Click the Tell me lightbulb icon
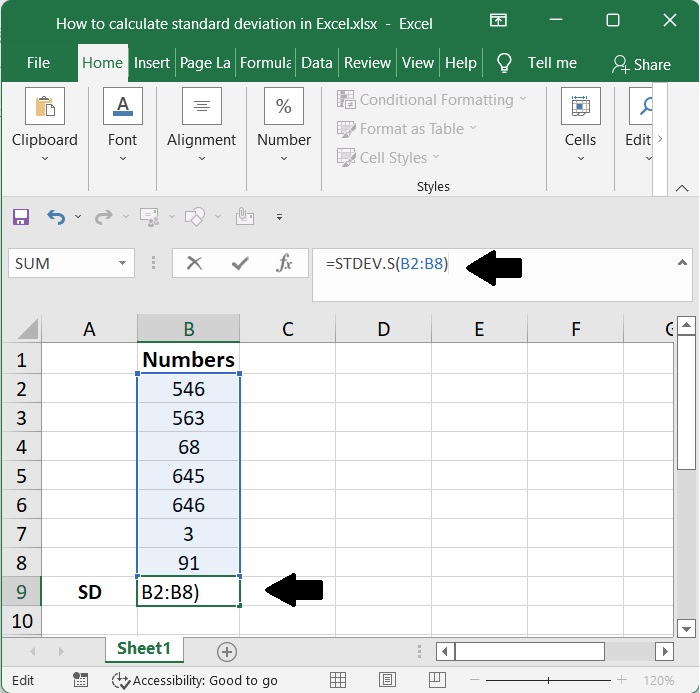Screen dimensions: 700x693 pyautogui.click(x=504, y=63)
